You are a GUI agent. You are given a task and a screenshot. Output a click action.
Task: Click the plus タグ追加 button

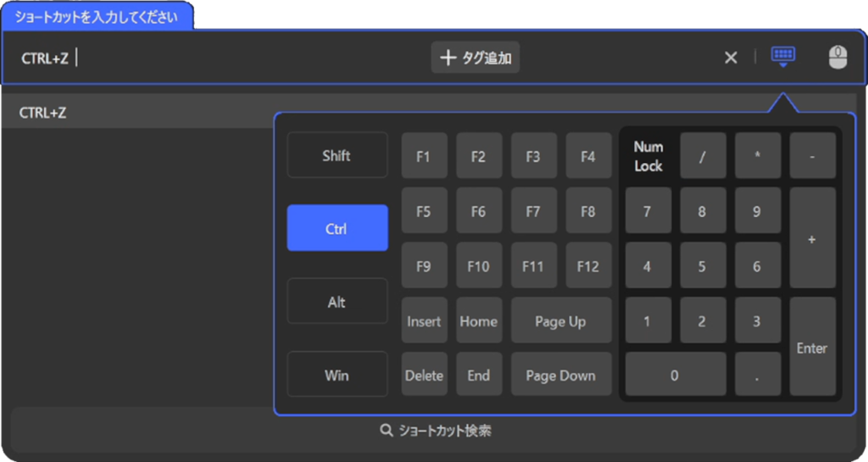coord(475,58)
